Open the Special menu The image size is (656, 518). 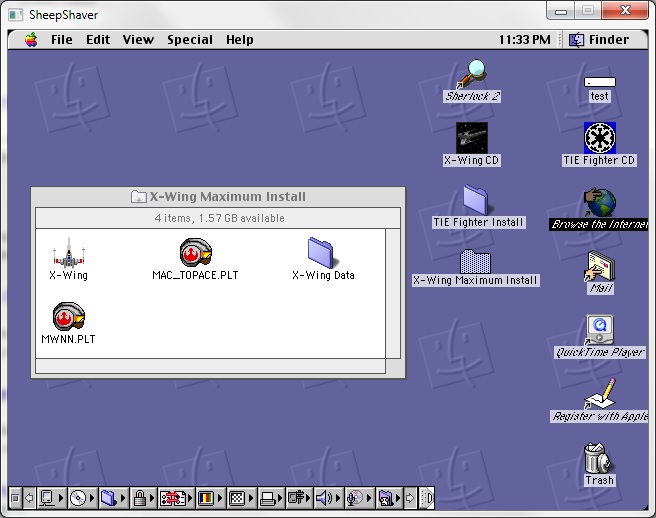(x=190, y=40)
